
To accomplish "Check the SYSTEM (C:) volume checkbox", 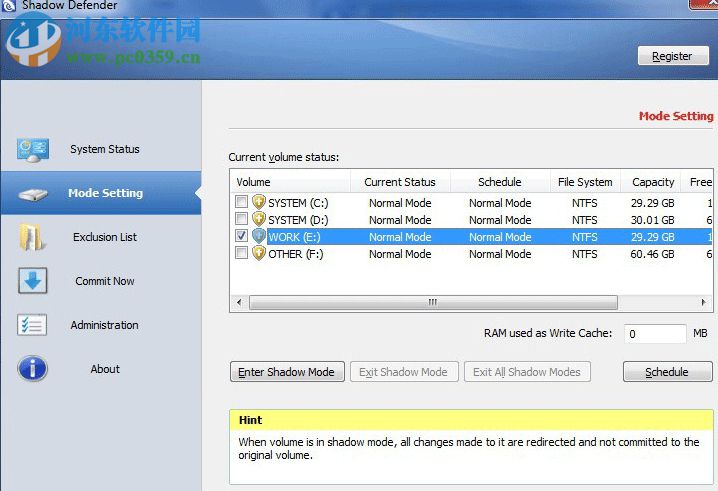I will [241, 202].
